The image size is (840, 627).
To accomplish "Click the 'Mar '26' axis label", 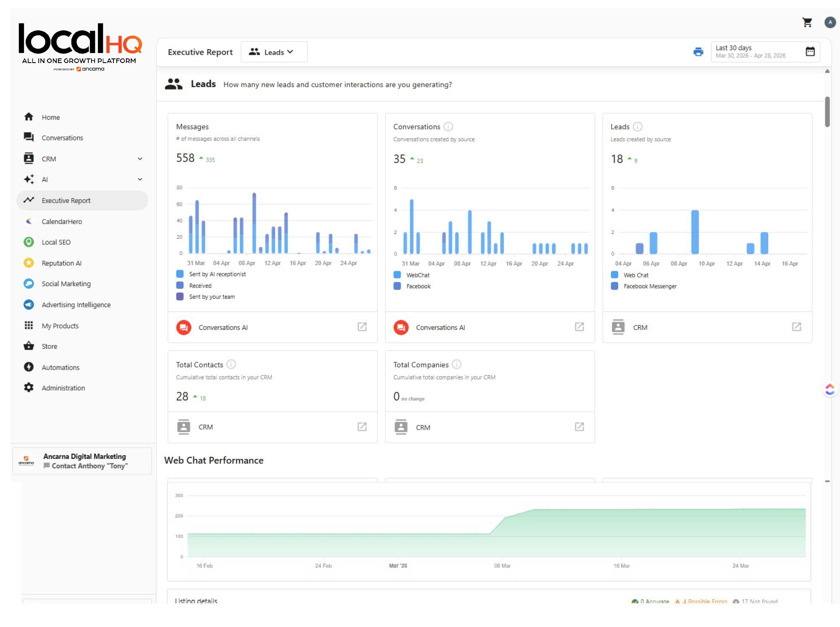I will click(x=398, y=566).
